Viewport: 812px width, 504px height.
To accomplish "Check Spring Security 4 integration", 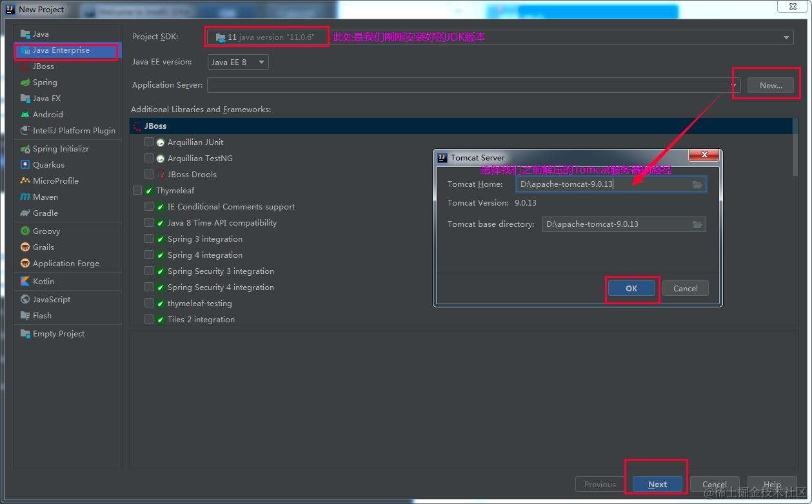I will coord(149,287).
